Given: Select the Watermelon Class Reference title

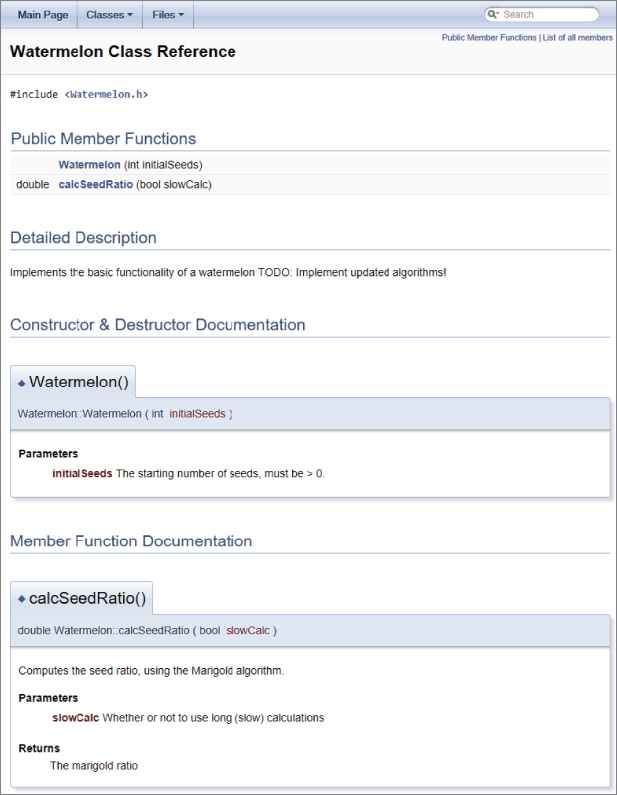Looking at the screenshot, I should click(123, 51).
